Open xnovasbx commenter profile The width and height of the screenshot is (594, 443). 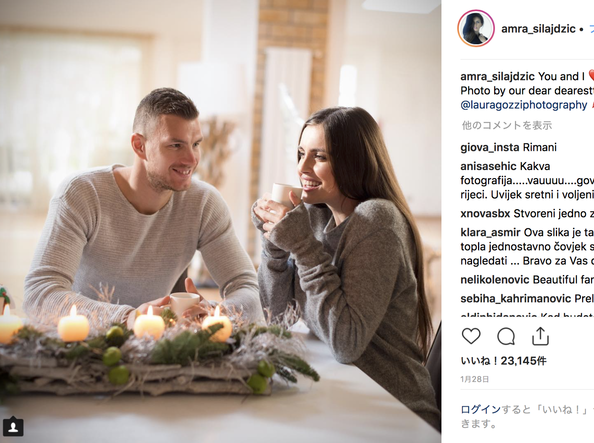[x=485, y=214]
